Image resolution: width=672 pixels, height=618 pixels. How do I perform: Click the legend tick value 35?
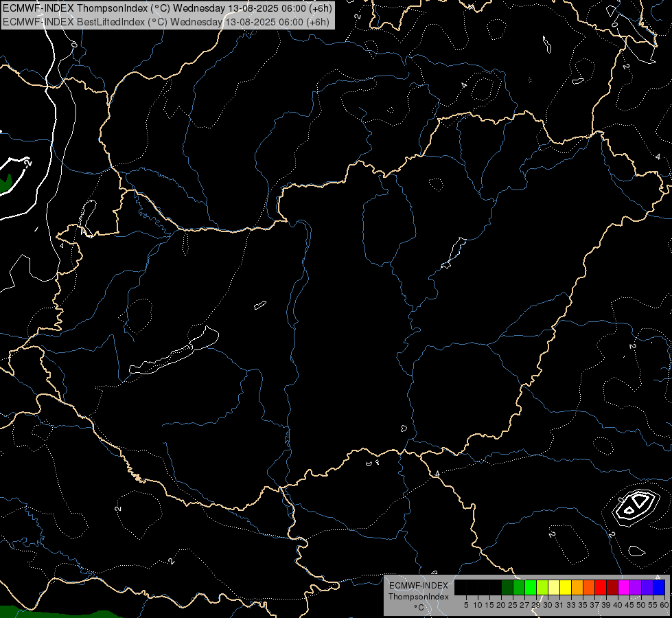coord(583,605)
